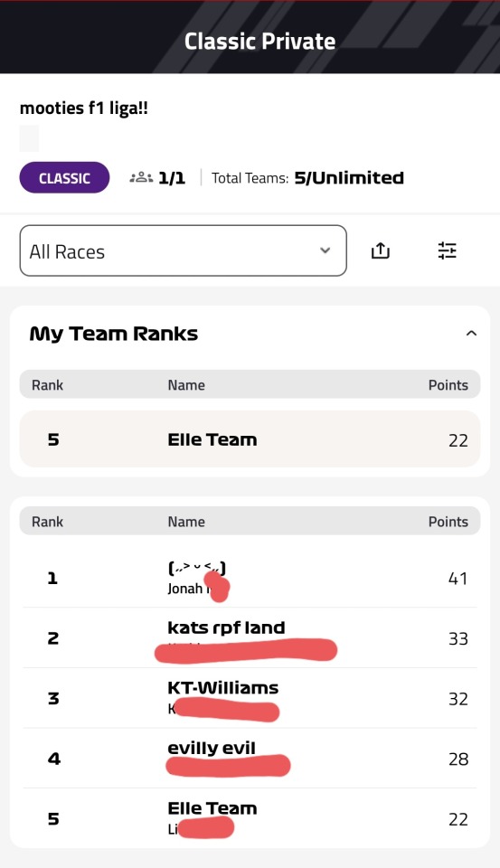Select the CLASSIC league badge
This screenshot has width=500, height=868.
click(x=64, y=178)
